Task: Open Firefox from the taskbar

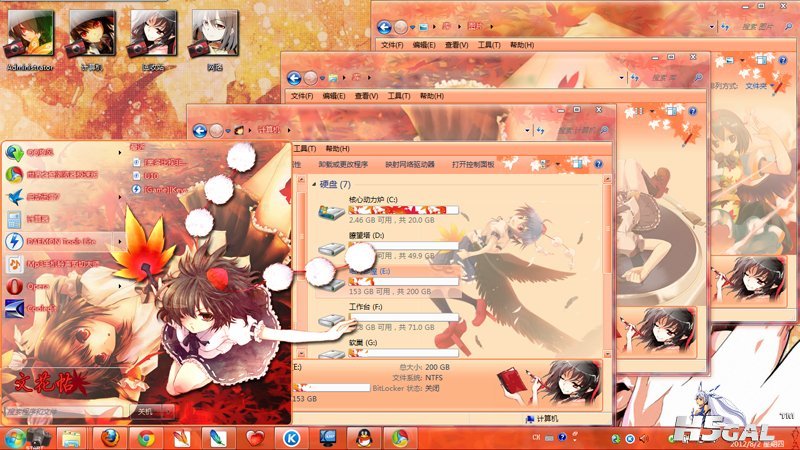Action: click(x=110, y=438)
